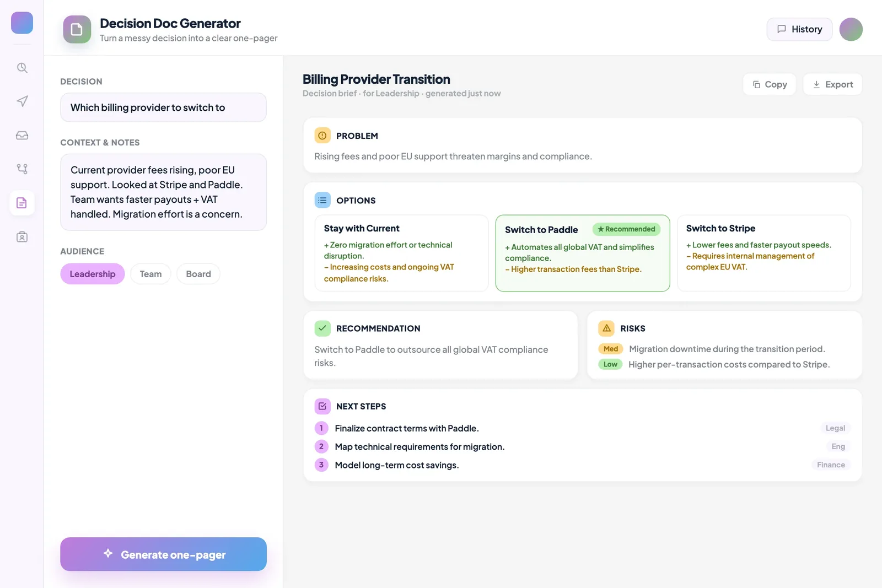Click the Billing Provider Transition title

pos(377,79)
